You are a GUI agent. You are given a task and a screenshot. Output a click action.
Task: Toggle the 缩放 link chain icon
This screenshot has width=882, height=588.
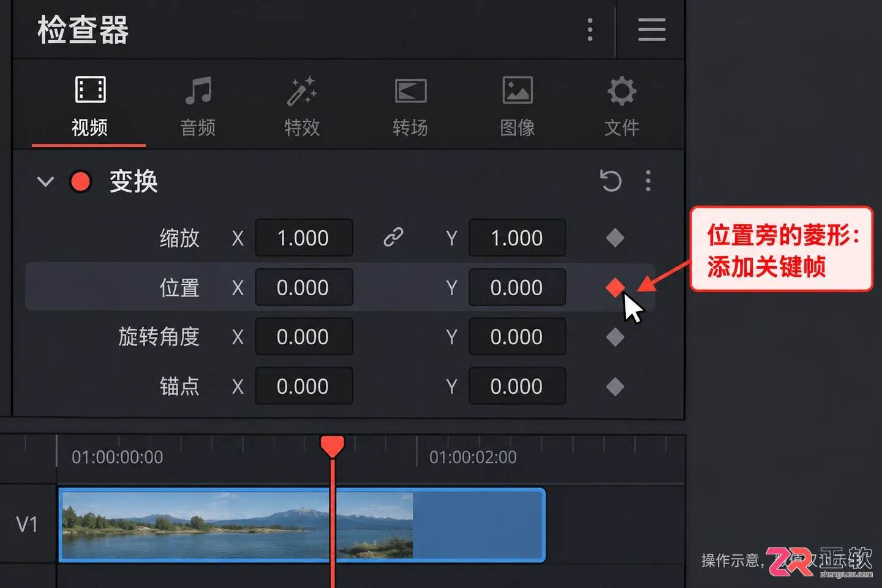tap(393, 237)
